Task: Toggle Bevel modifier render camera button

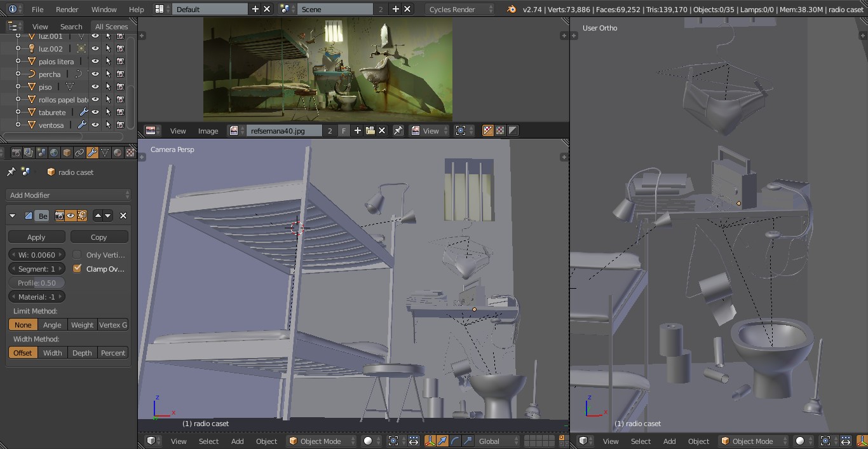Action: tap(60, 216)
